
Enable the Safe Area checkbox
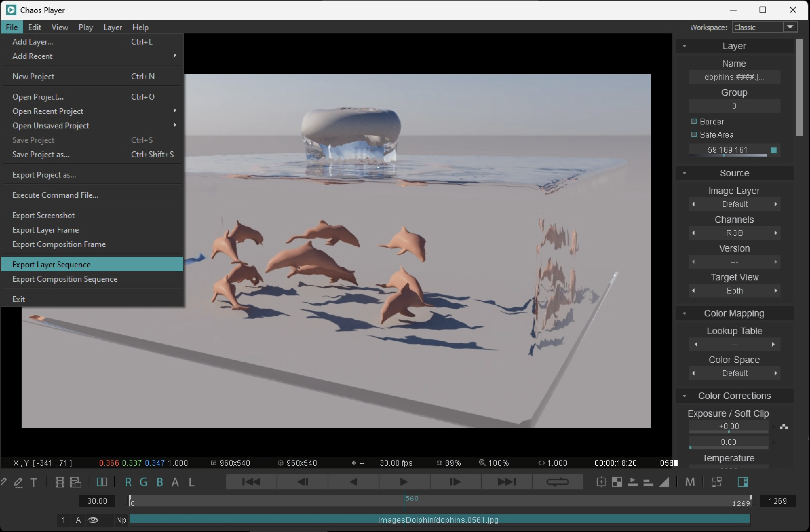(694, 135)
